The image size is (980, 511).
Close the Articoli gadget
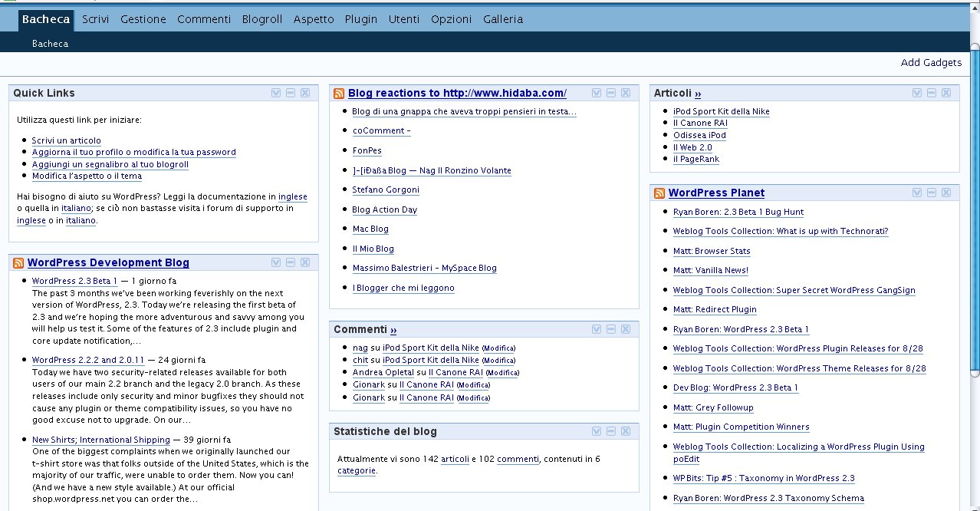click(946, 93)
